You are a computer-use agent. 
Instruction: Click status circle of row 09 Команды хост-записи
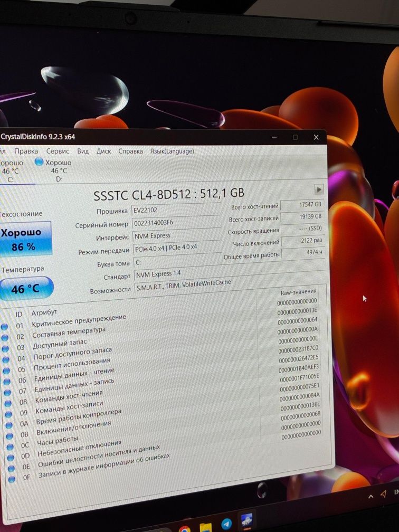(x=8, y=414)
